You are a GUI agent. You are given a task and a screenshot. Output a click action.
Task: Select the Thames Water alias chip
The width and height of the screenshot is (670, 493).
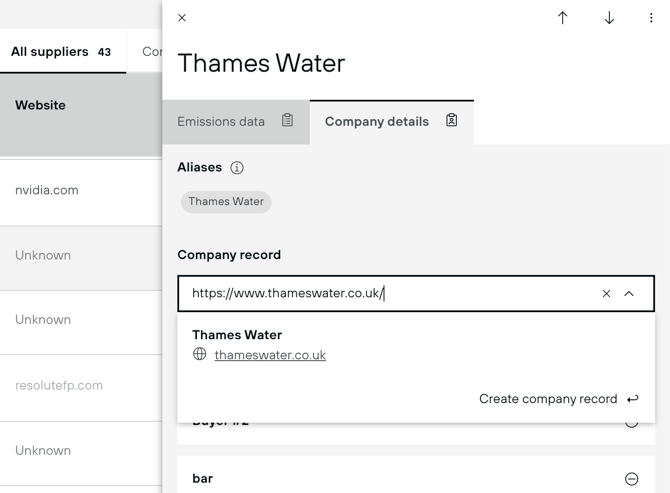(226, 202)
